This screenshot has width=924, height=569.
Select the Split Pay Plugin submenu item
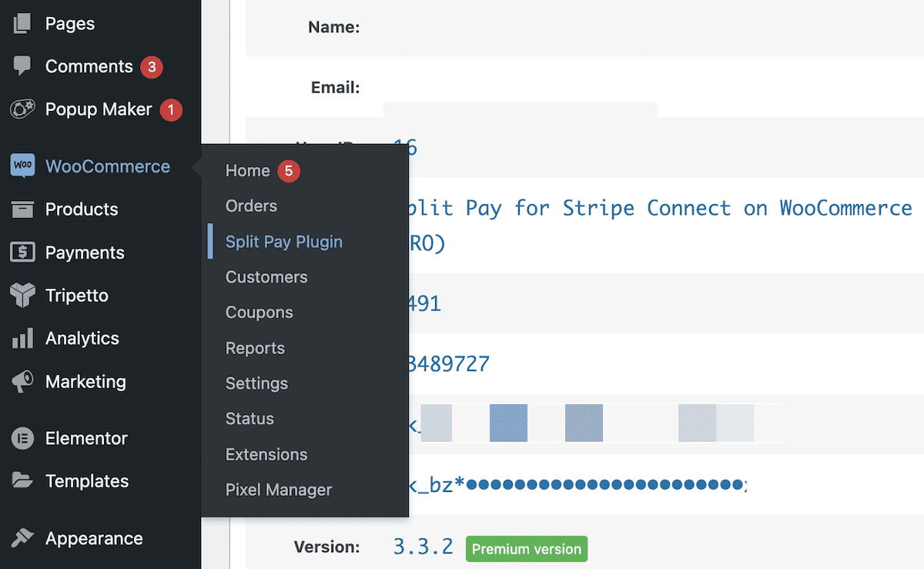click(284, 242)
